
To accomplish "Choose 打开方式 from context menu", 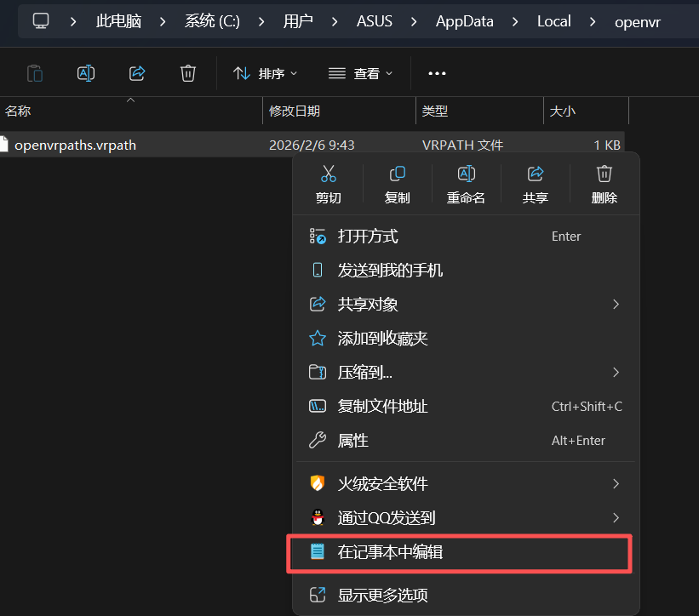I will (x=466, y=236).
